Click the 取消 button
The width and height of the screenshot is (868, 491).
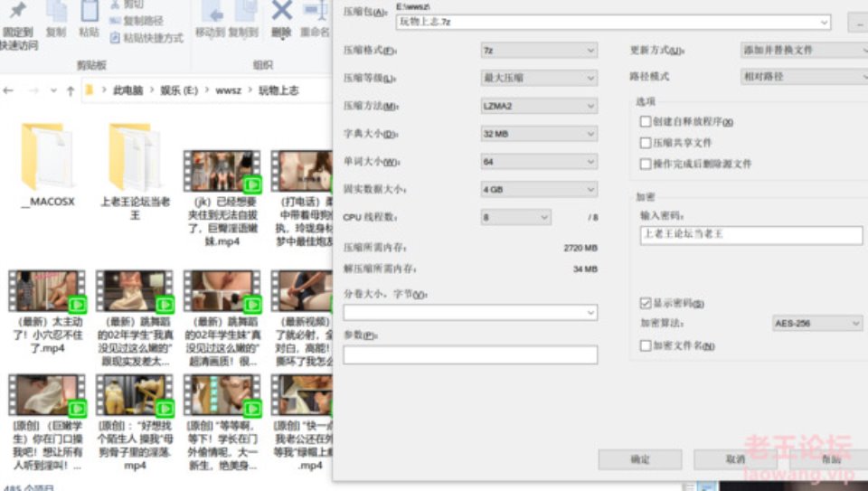coord(735,459)
